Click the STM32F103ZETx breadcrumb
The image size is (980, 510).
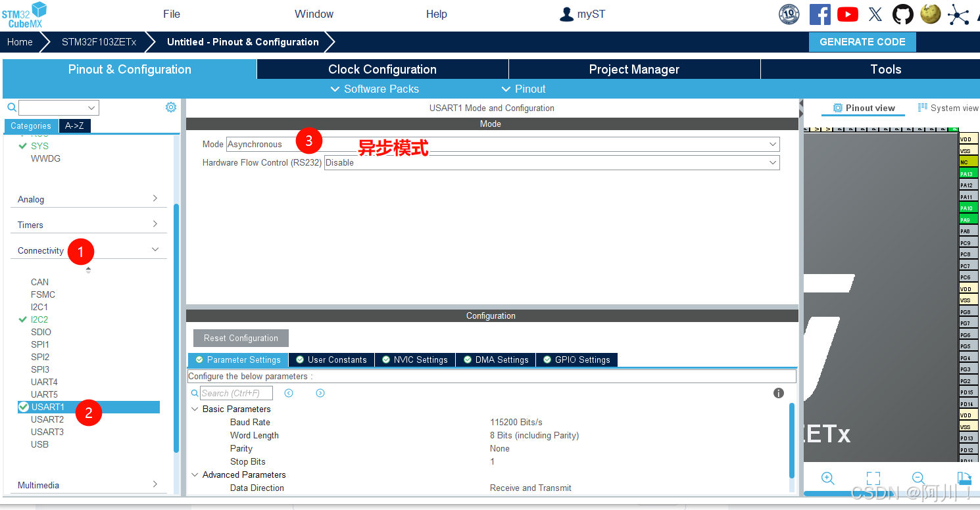(99, 41)
